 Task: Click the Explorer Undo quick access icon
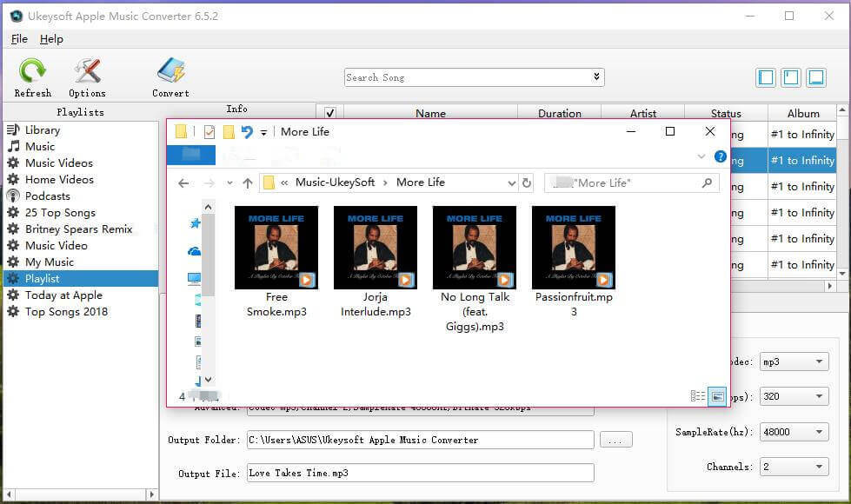[x=247, y=132]
